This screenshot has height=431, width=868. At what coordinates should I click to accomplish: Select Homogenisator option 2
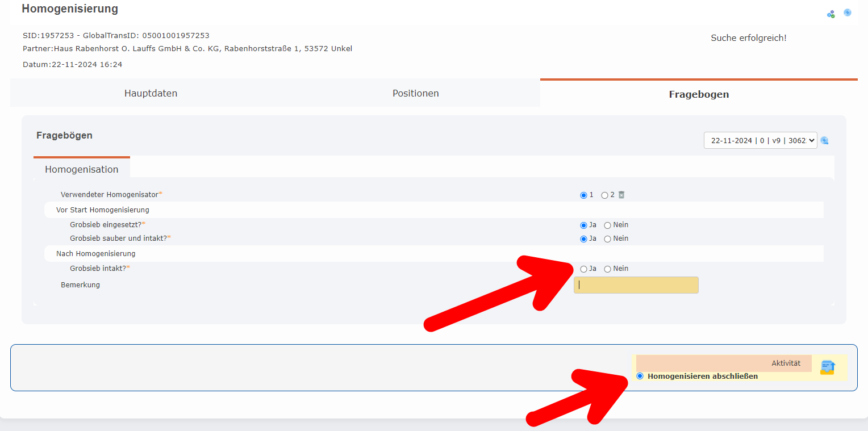604,195
